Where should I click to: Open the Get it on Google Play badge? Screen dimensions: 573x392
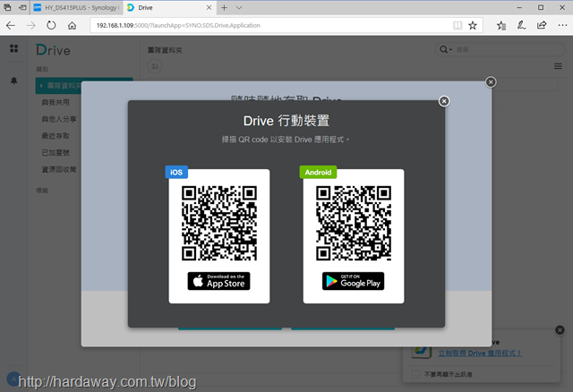(353, 281)
